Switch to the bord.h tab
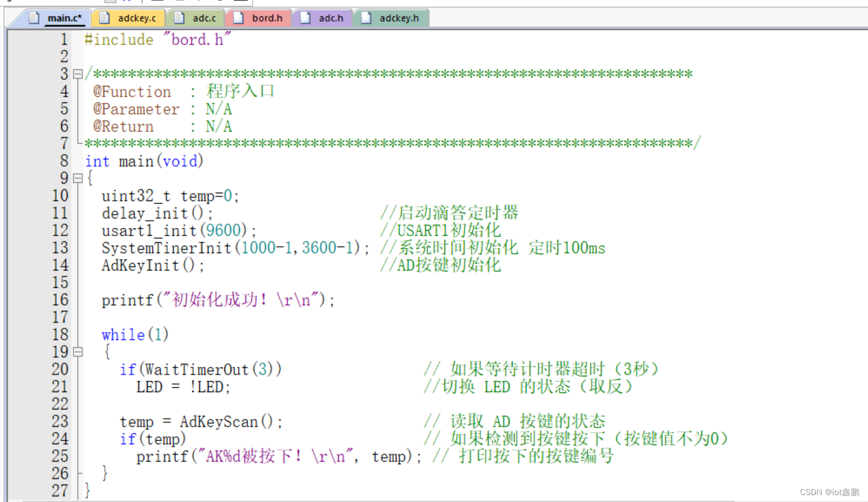Screen dimensions: 868x502 coord(259,18)
